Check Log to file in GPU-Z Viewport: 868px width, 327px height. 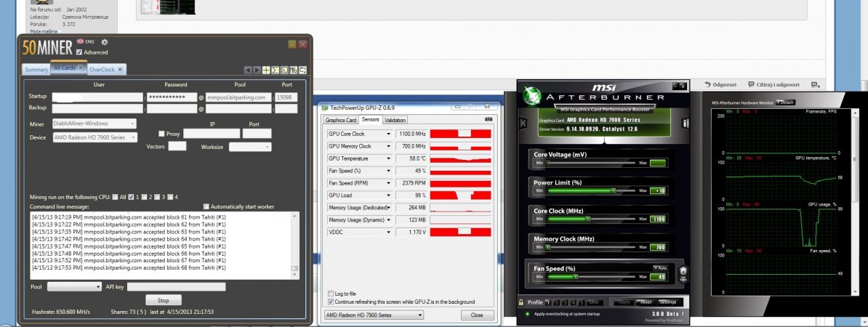pos(331,294)
